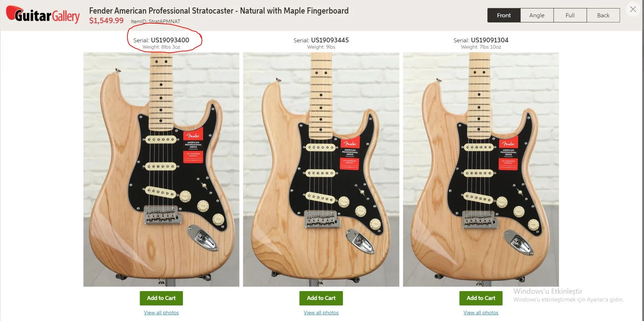
Task: Click the $1,549.99 price text
Action: tap(106, 21)
